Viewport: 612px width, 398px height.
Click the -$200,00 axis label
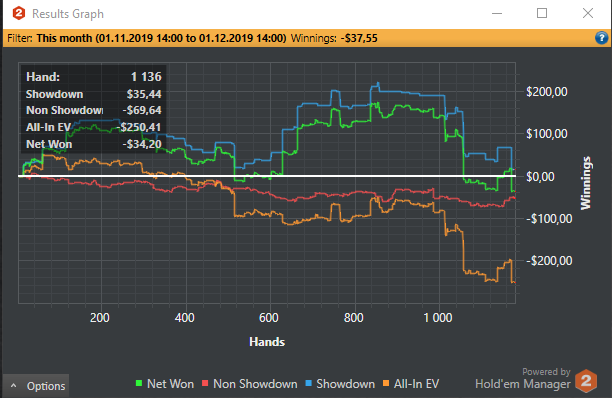549,261
